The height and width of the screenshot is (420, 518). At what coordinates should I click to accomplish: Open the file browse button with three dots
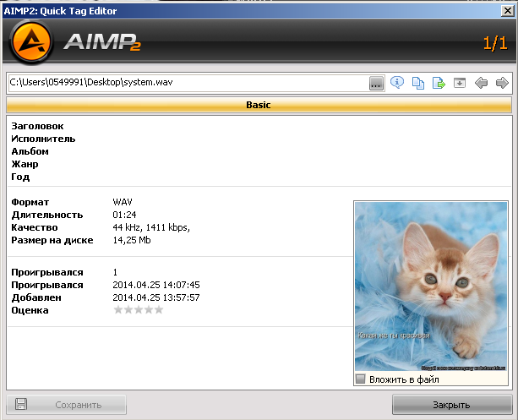pyautogui.click(x=376, y=84)
